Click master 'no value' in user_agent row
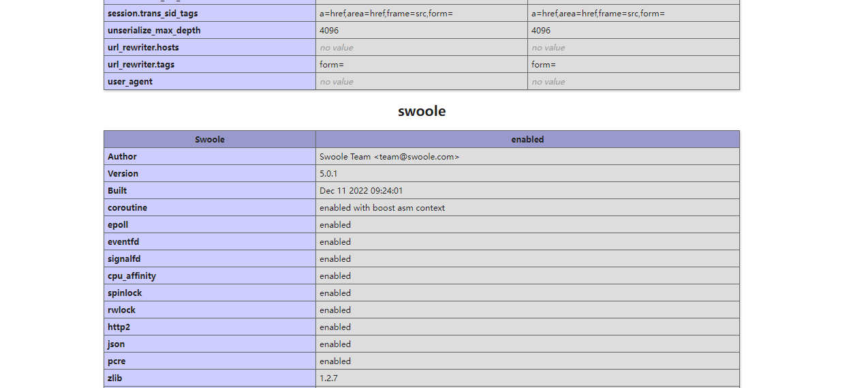Image resolution: width=868 pixels, height=388 pixels. click(x=548, y=81)
